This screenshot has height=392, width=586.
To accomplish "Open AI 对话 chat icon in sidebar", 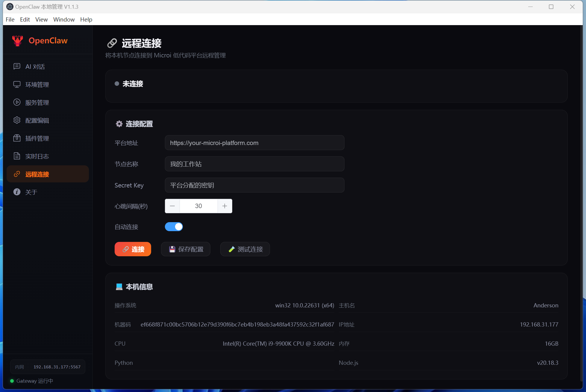I will click(17, 66).
